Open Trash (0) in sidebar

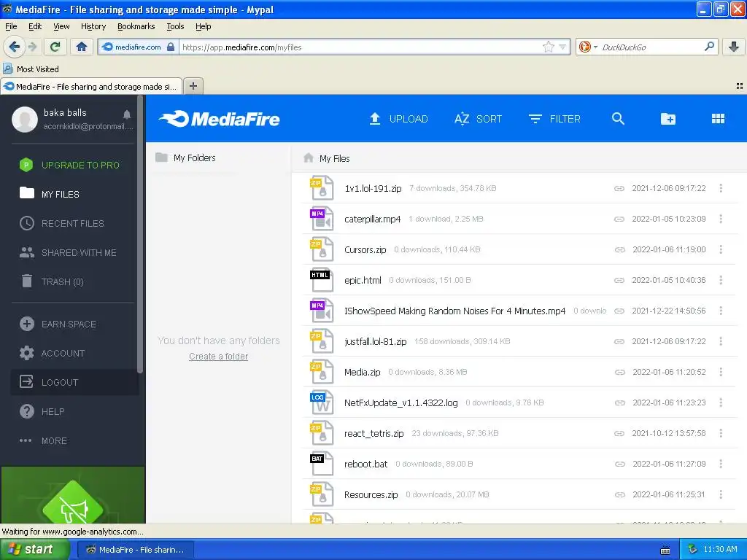click(52, 282)
